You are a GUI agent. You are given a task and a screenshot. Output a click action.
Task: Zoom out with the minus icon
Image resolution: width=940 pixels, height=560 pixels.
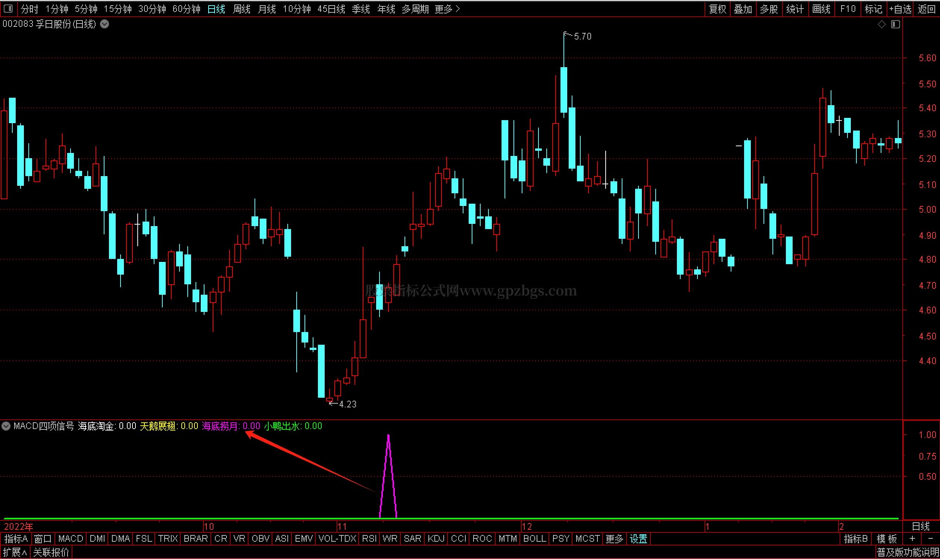(x=930, y=539)
